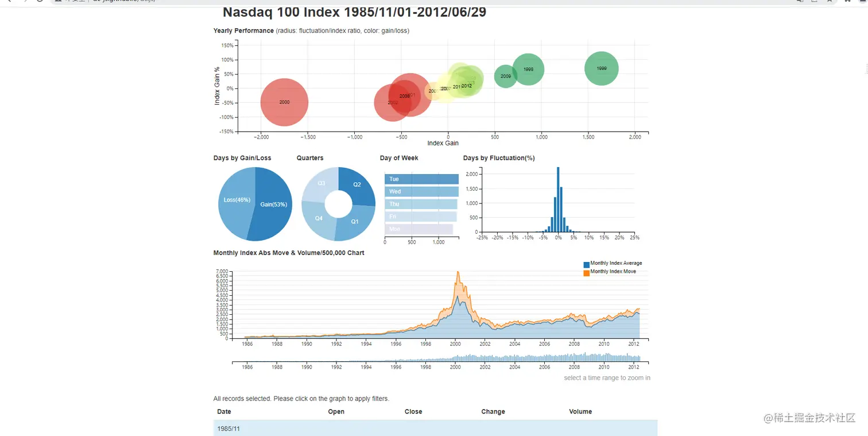The width and height of the screenshot is (868, 436).
Task: Click the 1990 tick on the volume range chart
Action: tap(307, 366)
